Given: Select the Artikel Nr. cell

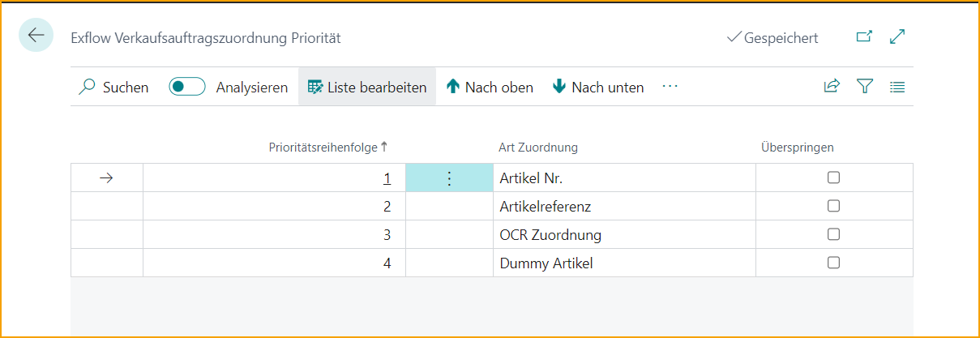Looking at the screenshot, I should pyautogui.click(x=624, y=178).
